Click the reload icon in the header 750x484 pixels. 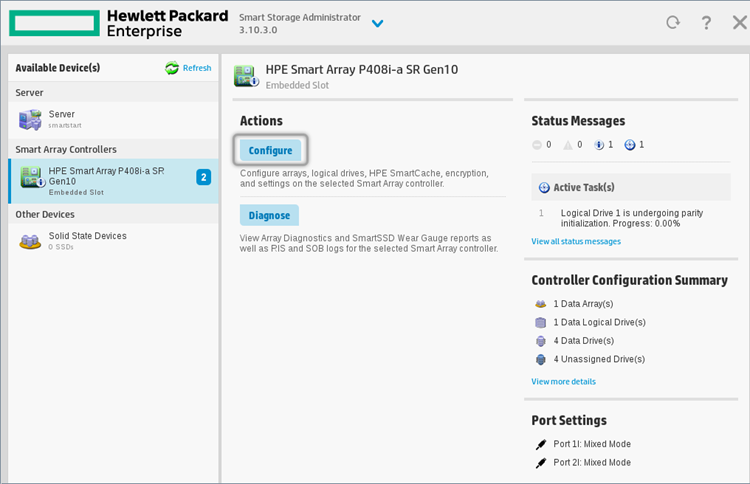tap(673, 22)
